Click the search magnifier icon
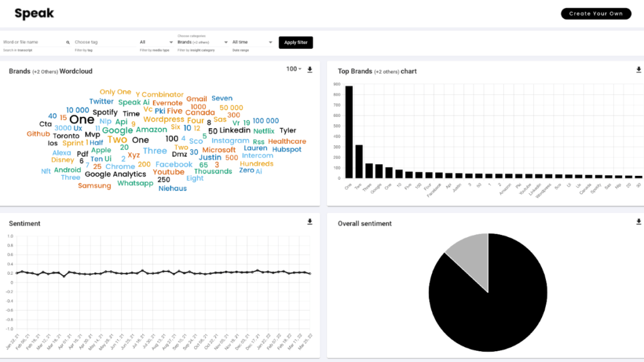Screen dimensions: 644x362 68,42
